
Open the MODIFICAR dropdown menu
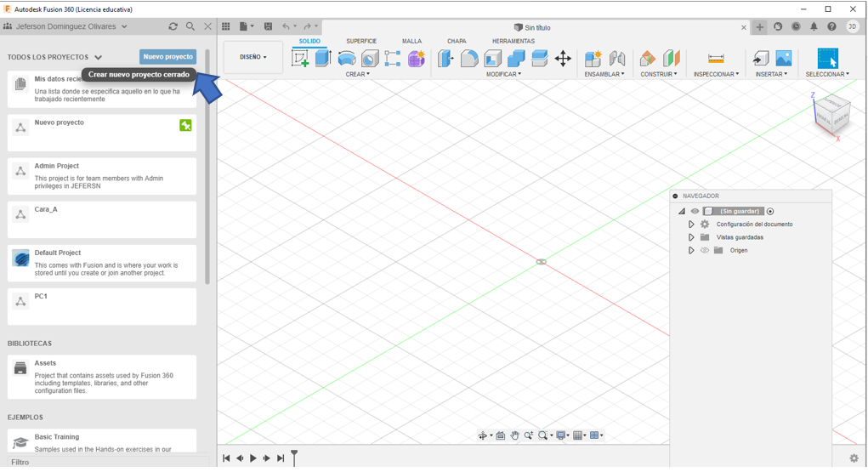point(503,74)
